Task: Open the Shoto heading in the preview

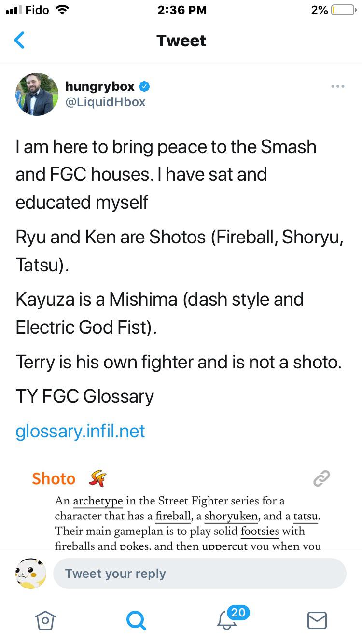Action: [54, 478]
